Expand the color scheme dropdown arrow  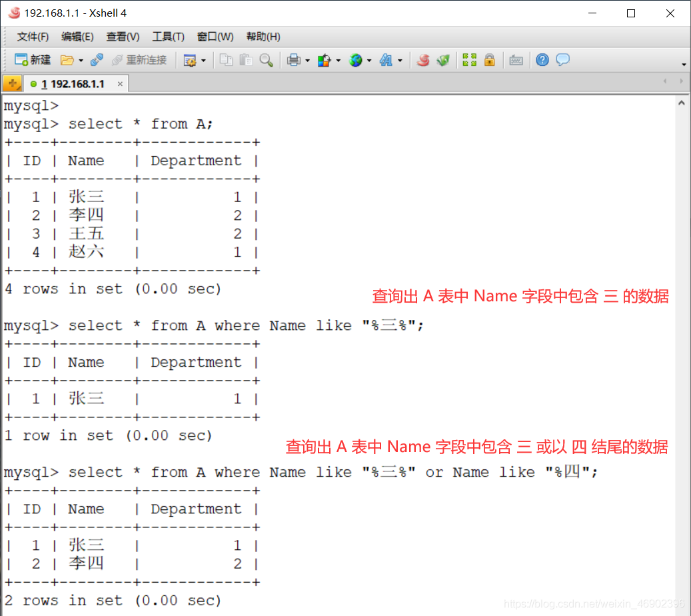[339, 60]
